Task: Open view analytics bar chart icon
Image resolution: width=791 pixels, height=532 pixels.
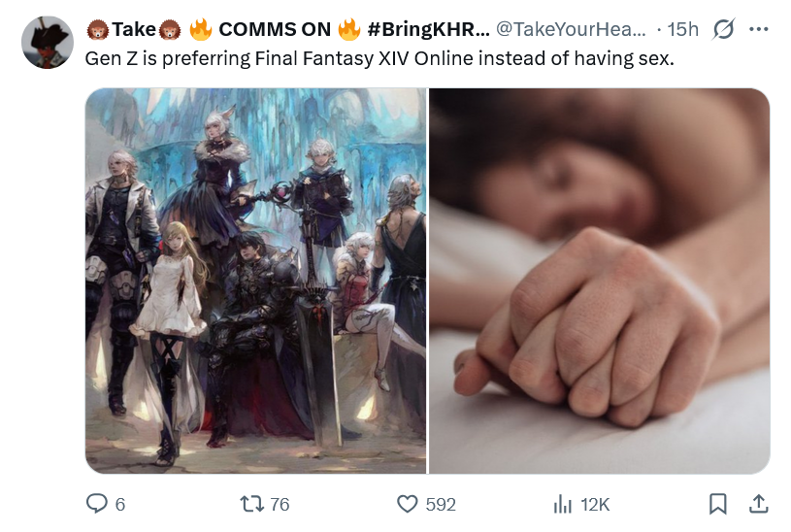Action: 563,504
